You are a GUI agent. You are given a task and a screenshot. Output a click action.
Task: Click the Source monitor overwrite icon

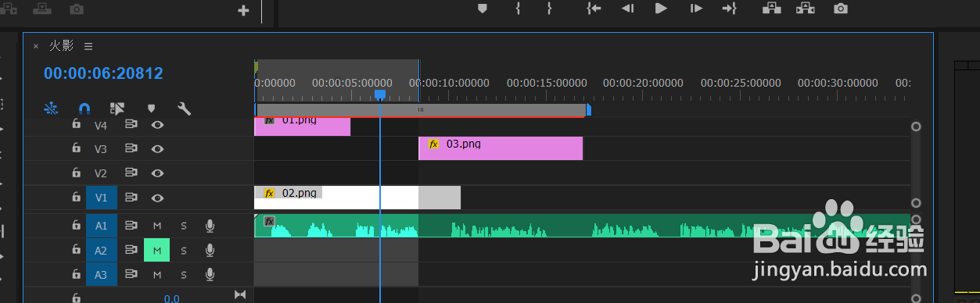41,9
